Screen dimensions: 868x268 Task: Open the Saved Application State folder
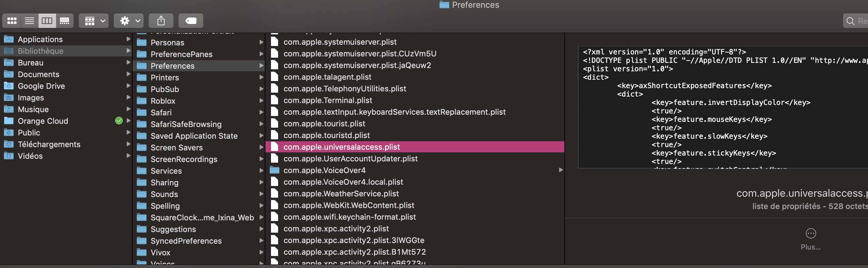(x=194, y=136)
